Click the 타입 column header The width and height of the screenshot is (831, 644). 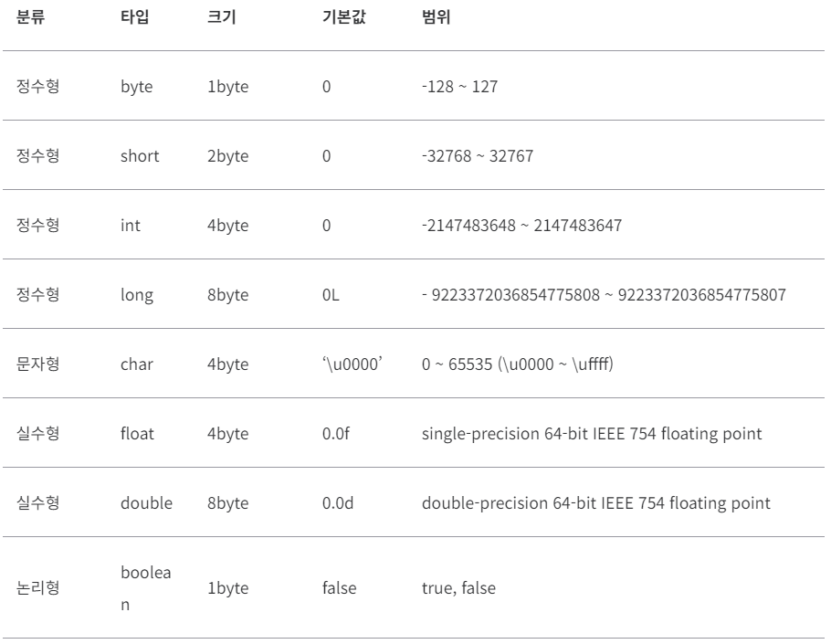tap(134, 17)
